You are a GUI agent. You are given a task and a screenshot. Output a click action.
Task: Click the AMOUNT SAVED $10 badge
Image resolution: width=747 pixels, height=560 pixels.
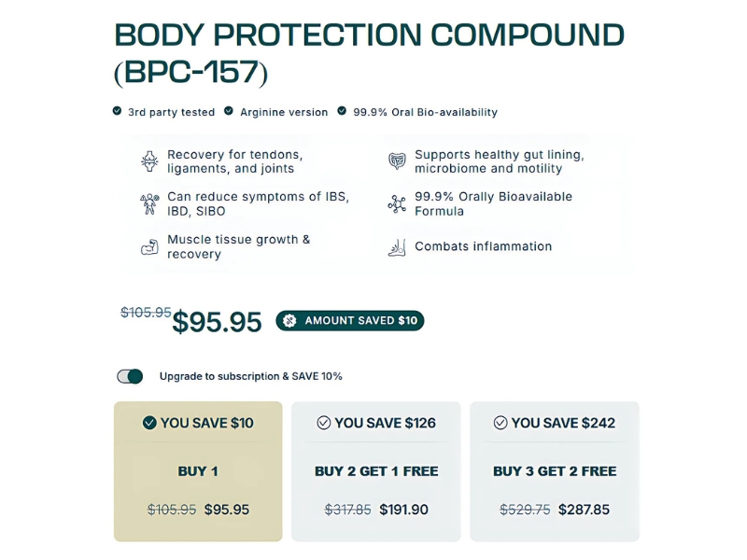[x=349, y=320]
